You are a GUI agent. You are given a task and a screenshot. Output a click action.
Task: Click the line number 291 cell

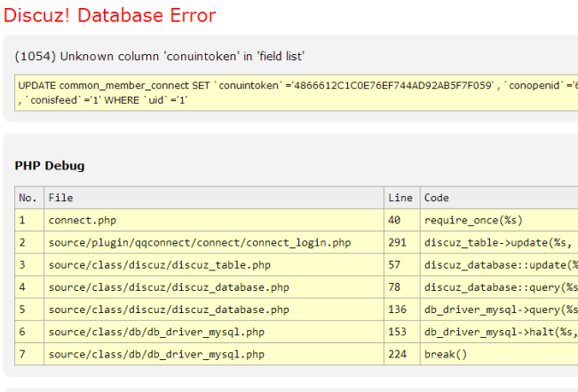point(399,243)
